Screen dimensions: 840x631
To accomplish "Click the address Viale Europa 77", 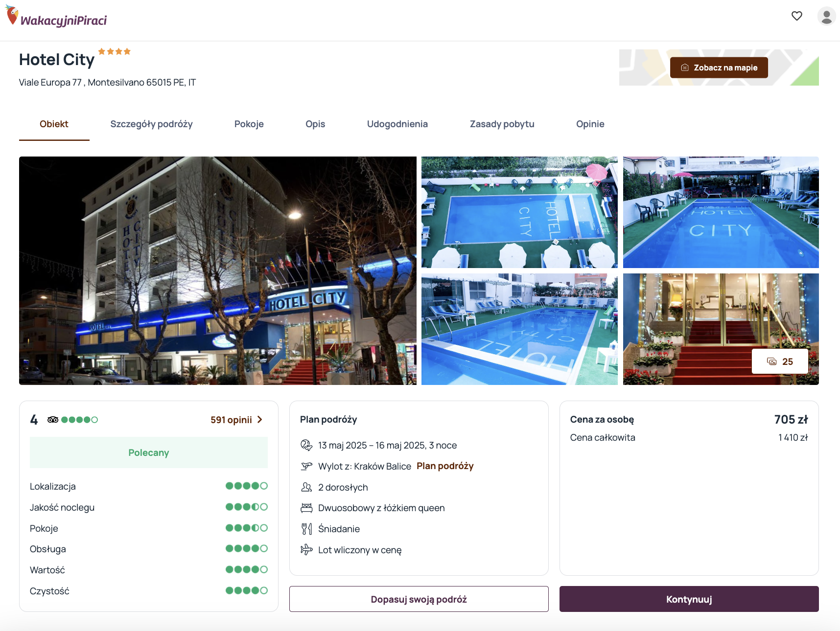I will [107, 83].
